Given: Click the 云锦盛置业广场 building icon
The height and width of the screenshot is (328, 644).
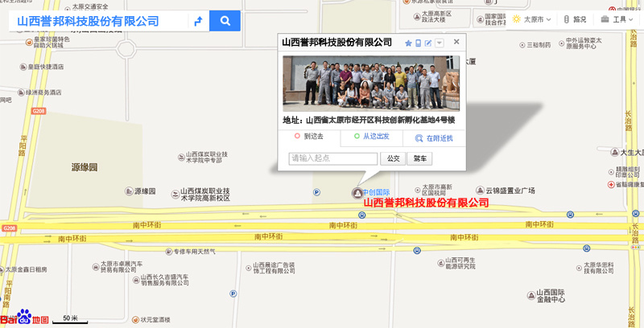Looking at the screenshot, I should (480, 191).
